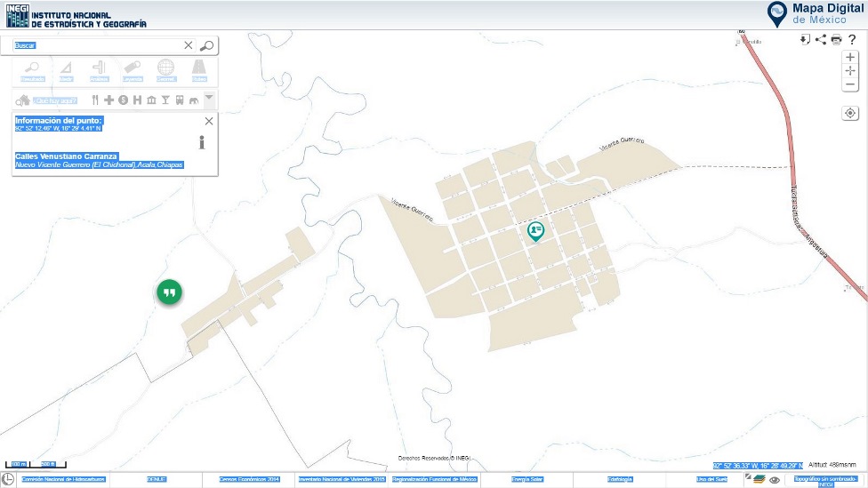Click the geolocation target button
Viewport: 868px width, 488px height.
coord(850,113)
